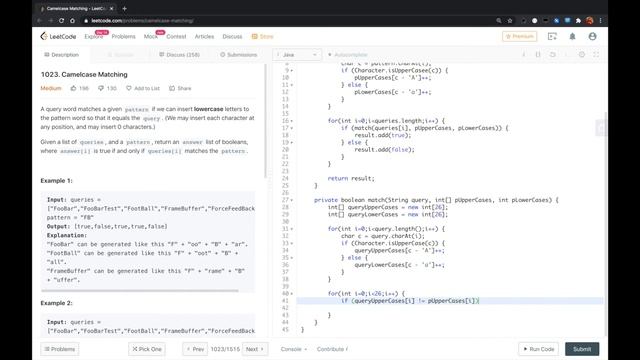Open Articles in top navigation
This screenshot has width=640, height=360.
[x=204, y=36]
